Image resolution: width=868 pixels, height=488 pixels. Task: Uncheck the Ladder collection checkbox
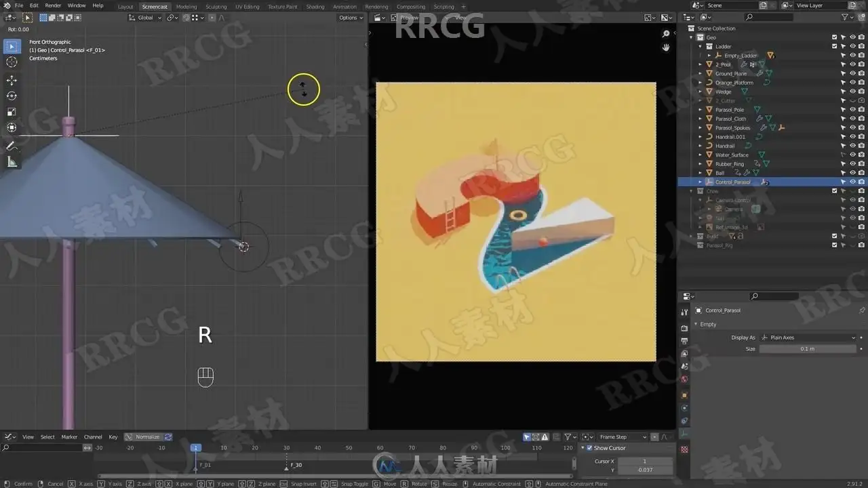tap(835, 46)
